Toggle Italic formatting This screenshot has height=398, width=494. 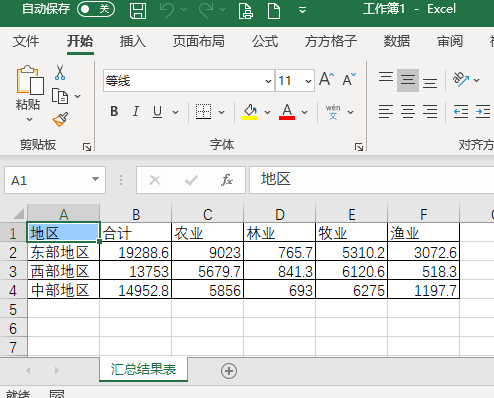tap(136, 111)
